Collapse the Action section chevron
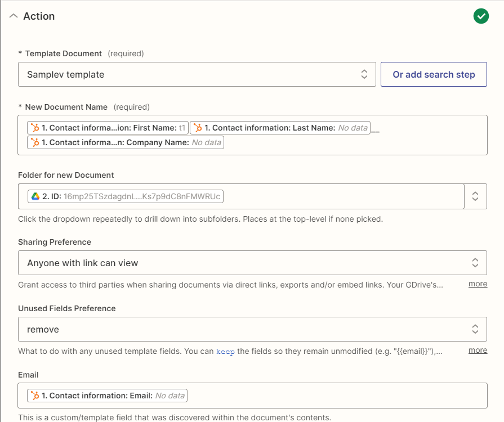This screenshot has width=504, height=422. (13, 16)
